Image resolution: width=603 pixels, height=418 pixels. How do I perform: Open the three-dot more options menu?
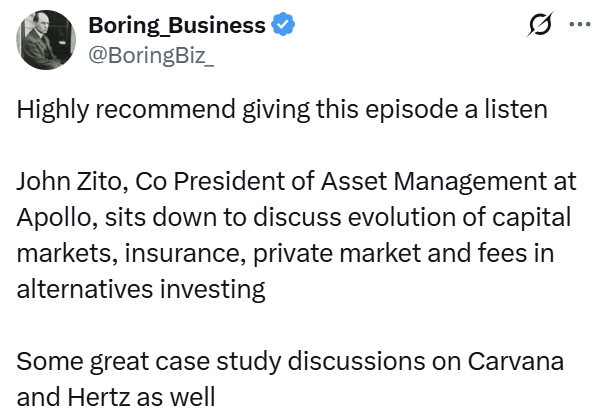coord(580,24)
